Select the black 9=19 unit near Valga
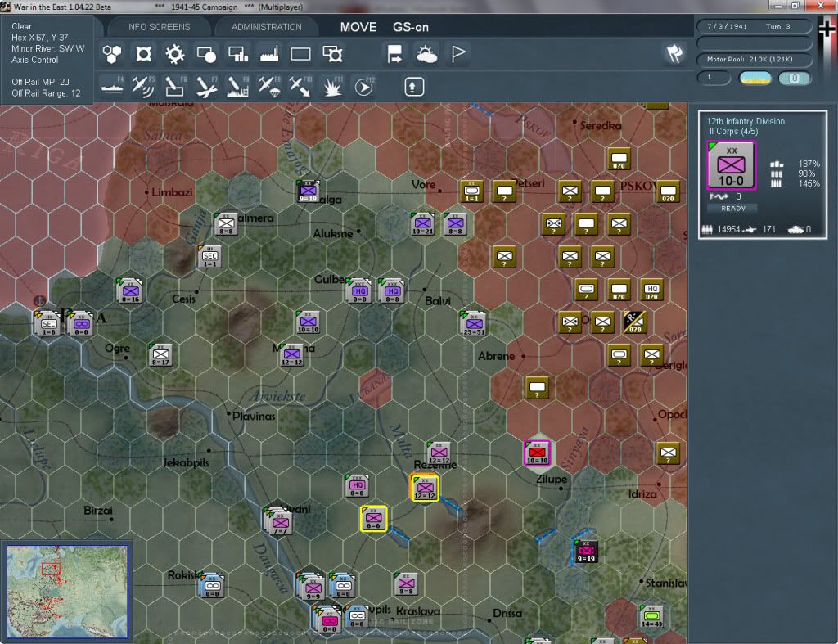 (x=309, y=191)
